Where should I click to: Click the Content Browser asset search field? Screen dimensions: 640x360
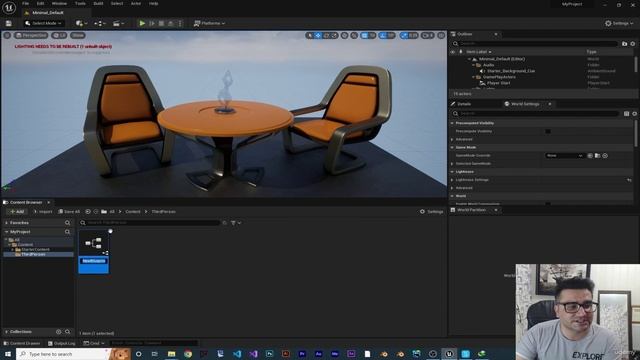[x=150, y=222]
